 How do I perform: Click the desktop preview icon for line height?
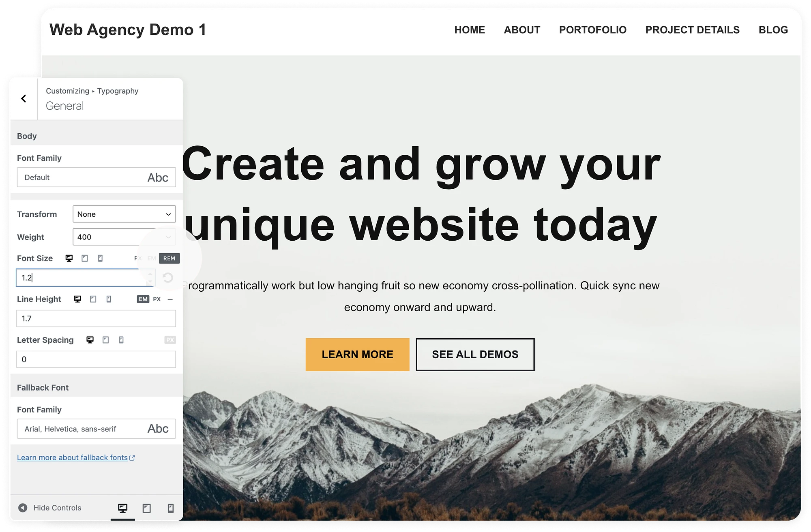pyautogui.click(x=77, y=299)
